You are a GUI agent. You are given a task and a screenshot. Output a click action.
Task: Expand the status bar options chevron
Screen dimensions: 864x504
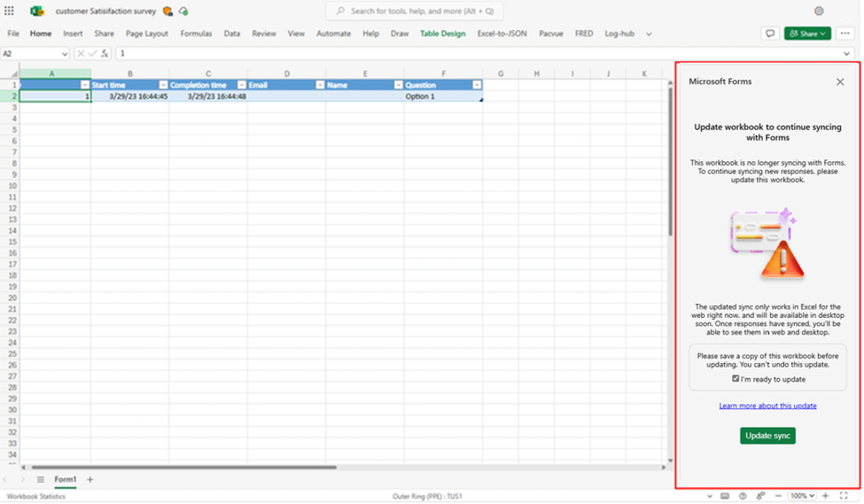point(709,496)
